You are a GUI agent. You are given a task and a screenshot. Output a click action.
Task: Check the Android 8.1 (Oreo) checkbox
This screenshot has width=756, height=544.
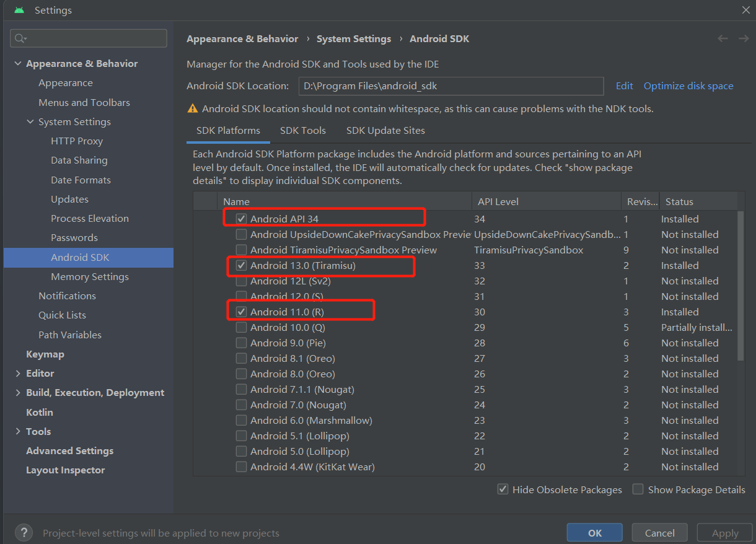(241, 358)
